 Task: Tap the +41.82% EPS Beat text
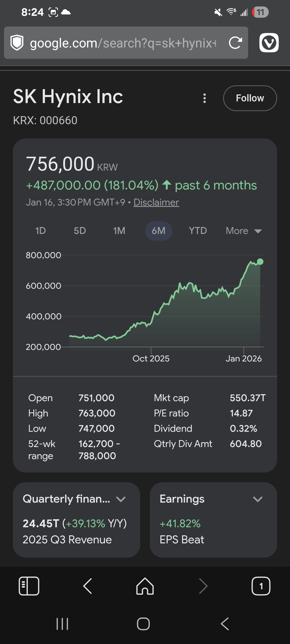(x=182, y=531)
